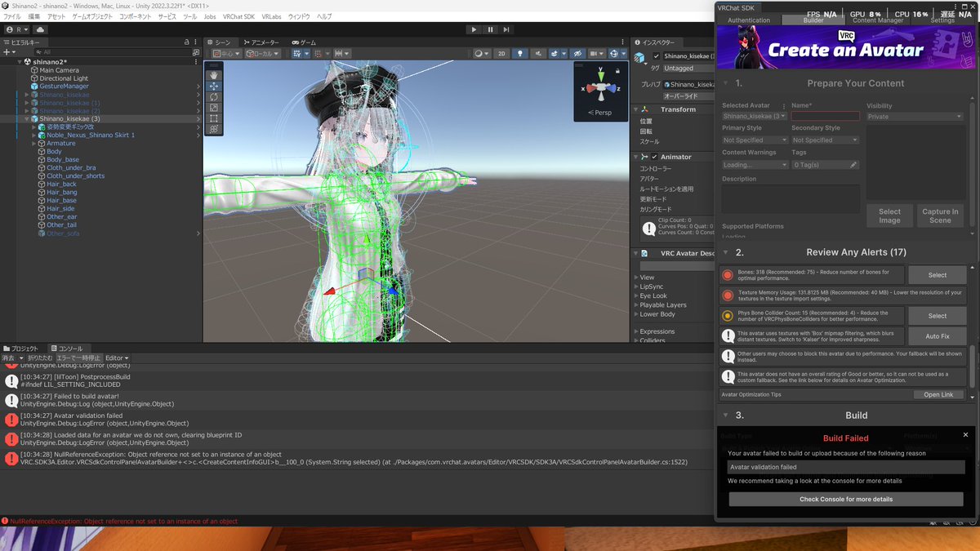The height and width of the screenshot is (551, 980).
Task: Click the Pause button
Action: pos(491,29)
